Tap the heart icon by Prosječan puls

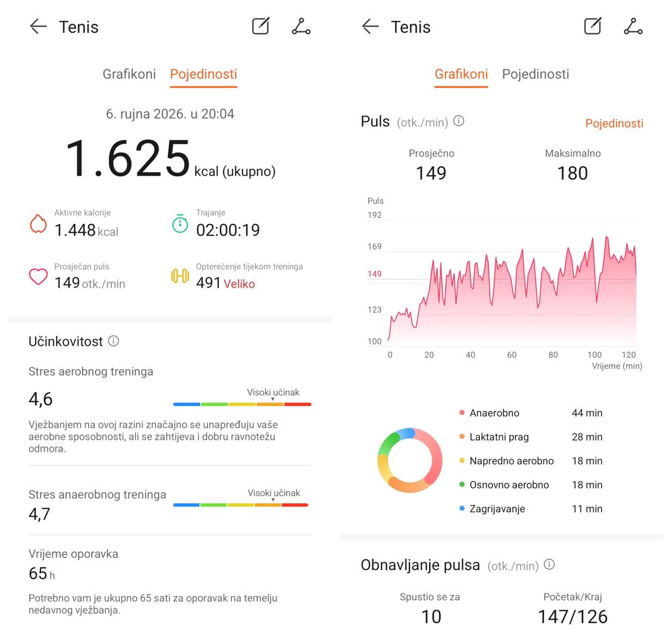pyautogui.click(x=38, y=277)
